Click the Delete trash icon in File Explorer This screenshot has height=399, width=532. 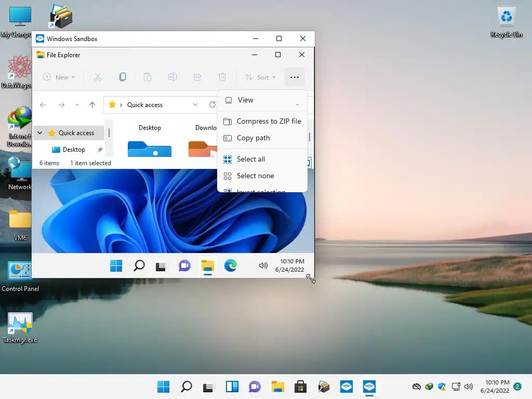coord(222,77)
